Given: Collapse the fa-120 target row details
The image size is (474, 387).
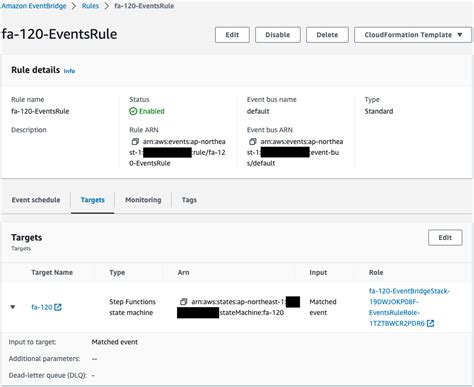Looking at the screenshot, I should click(13, 307).
